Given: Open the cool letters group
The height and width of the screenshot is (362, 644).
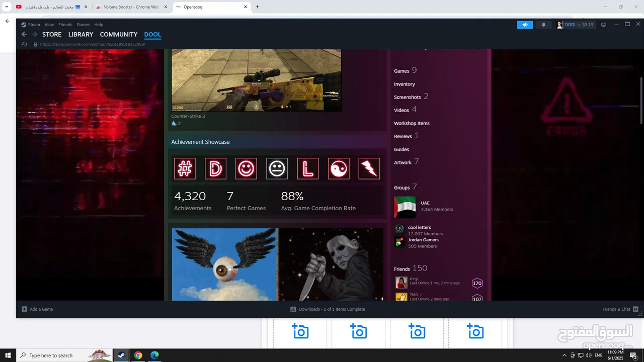Looking at the screenshot, I should click(x=419, y=227).
